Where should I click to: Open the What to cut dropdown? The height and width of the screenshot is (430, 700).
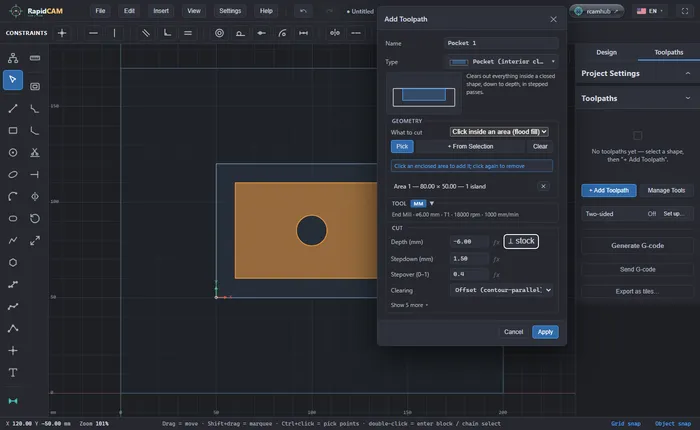click(x=499, y=132)
